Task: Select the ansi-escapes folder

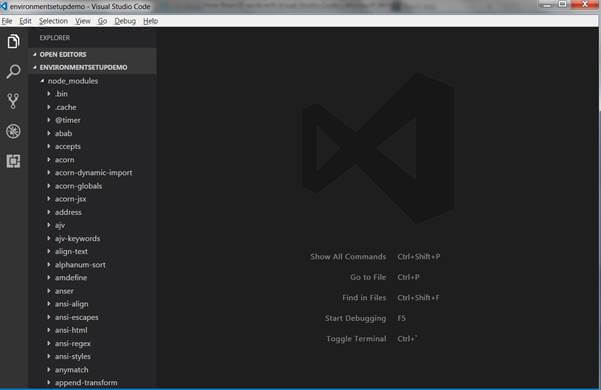Action: (77, 317)
